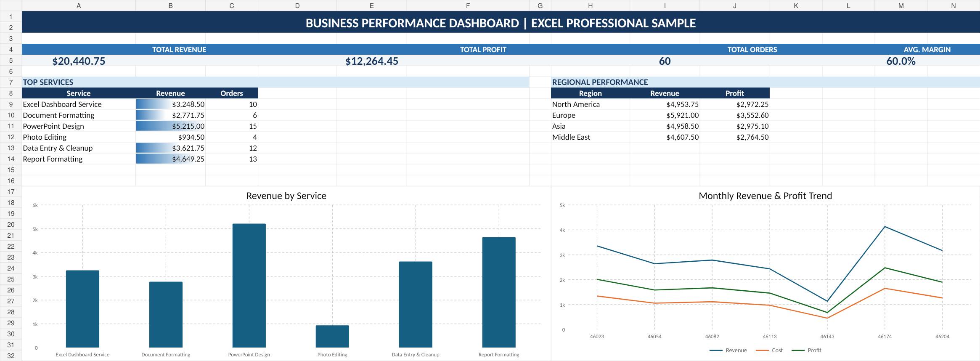
Task: Click the Cost legend entry in trend chart
Action: pyautogui.click(x=769, y=350)
